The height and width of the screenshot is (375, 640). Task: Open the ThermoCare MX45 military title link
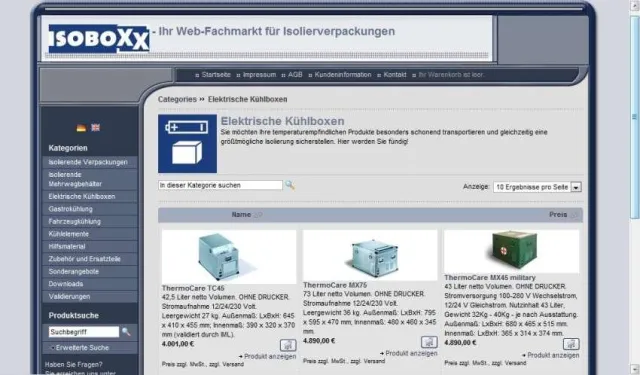point(490,278)
